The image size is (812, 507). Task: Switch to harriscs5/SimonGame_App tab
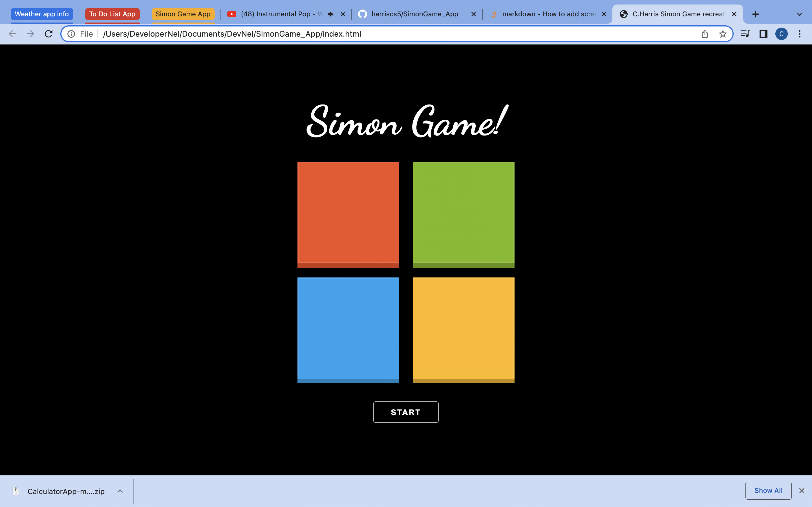(x=414, y=14)
